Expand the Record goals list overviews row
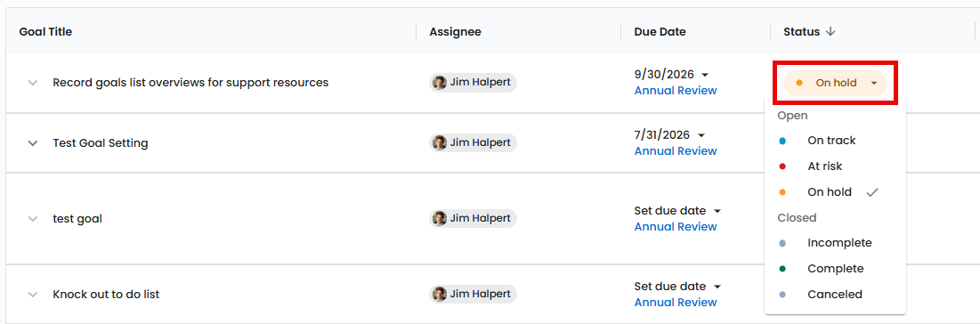 (33, 83)
